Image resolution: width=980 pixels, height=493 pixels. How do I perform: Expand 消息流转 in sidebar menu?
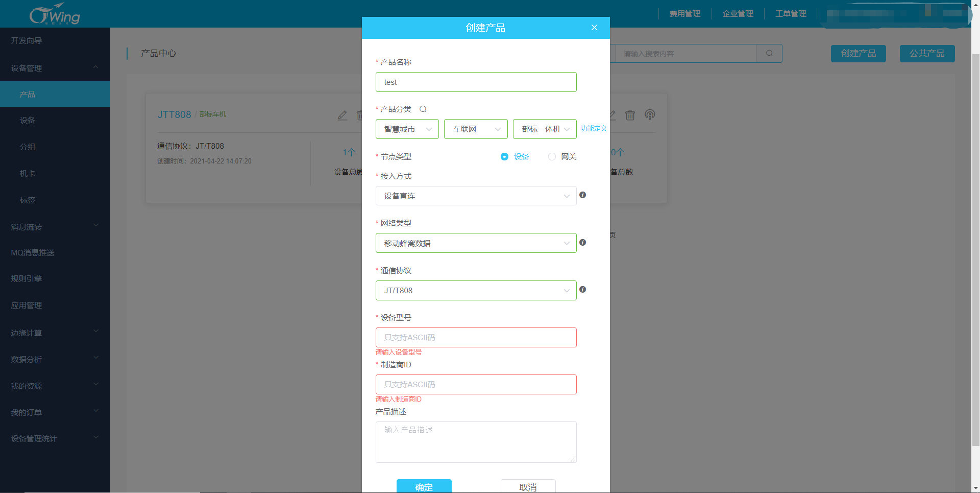tap(55, 227)
